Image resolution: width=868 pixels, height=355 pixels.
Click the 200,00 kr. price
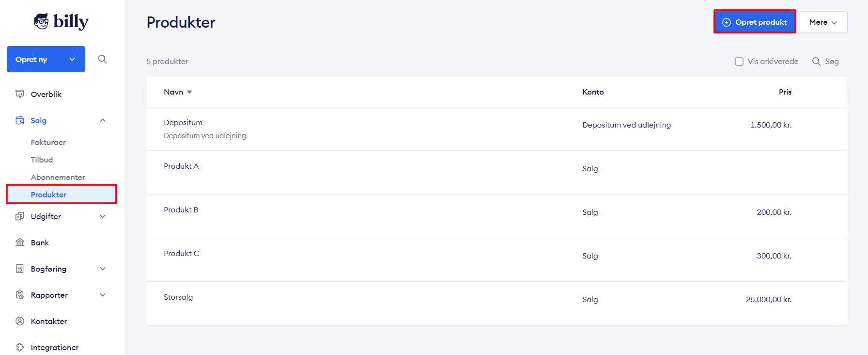coord(774,212)
